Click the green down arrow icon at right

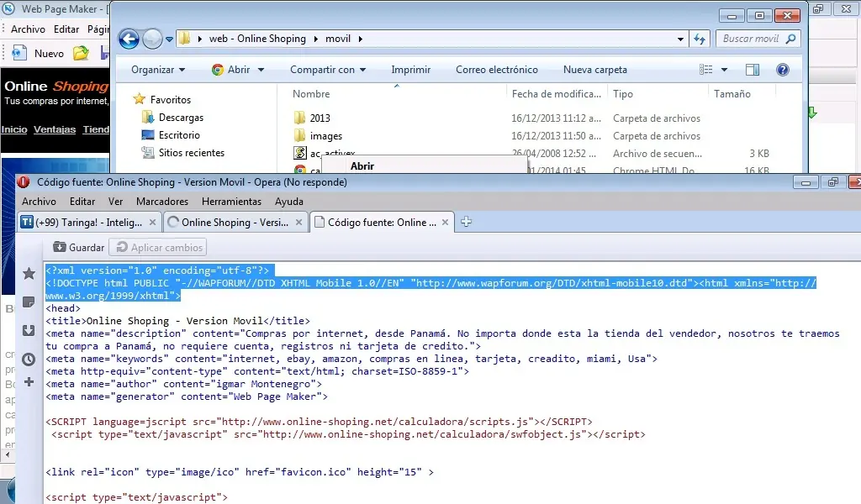point(811,113)
